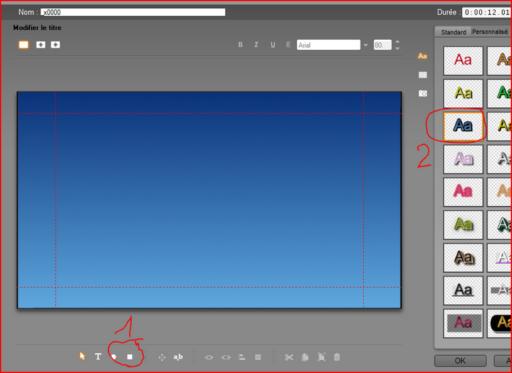Click the Arial font name box
The height and width of the screenshot is (373, 512).
(328, 45)
